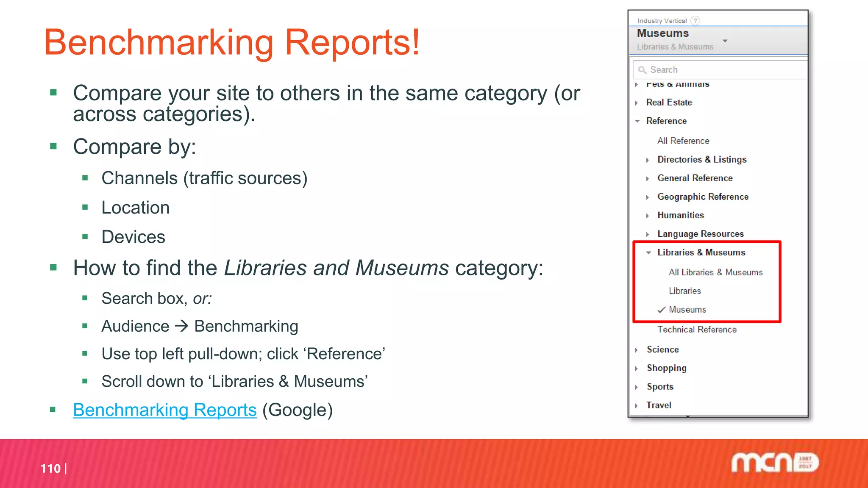The height and width of the screenshot is (488, 868).
Task: Click the slide number 110
Action: coord(50,469)
